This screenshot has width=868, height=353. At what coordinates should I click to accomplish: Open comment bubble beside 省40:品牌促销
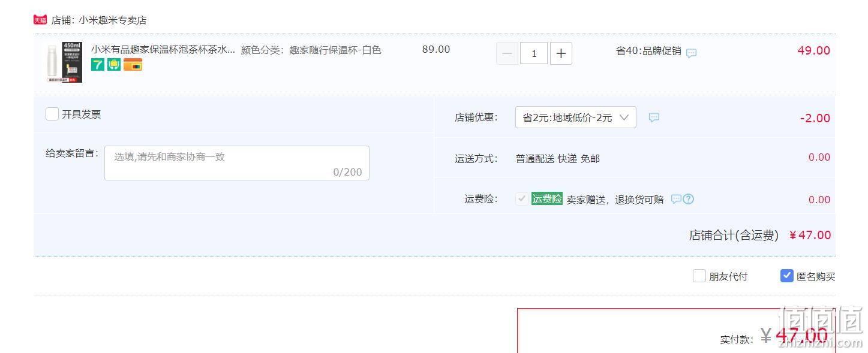691,53
